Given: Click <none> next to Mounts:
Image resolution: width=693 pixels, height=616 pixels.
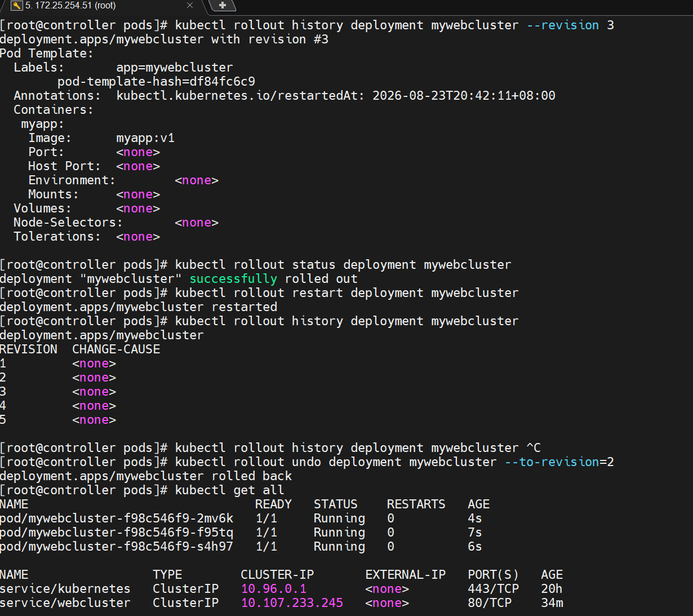Looking at the screenshot, I should click(x=138, y=194).
